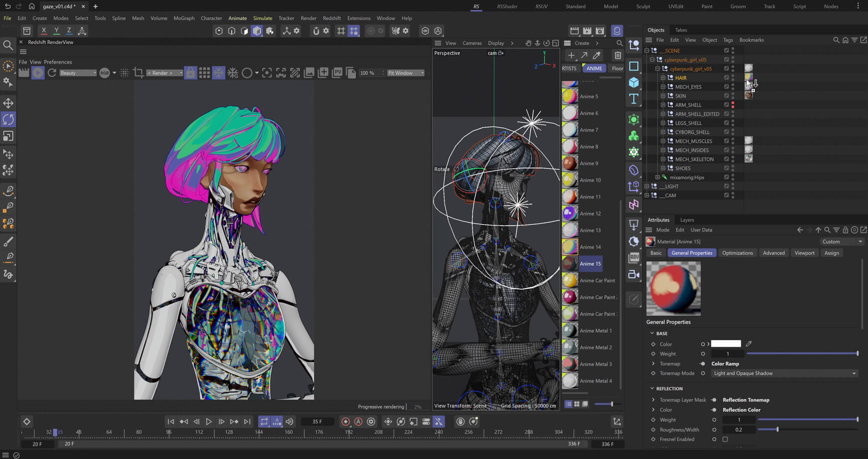Lock the RenderView camera padlock icon
Viewport: 868px width, 459px height.
tap(191, 73)
